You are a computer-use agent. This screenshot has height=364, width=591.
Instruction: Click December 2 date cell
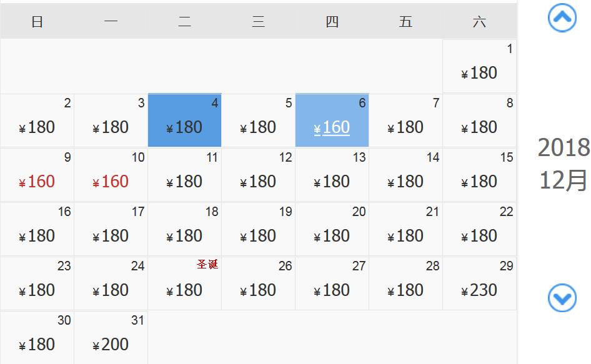coord(37,121)
